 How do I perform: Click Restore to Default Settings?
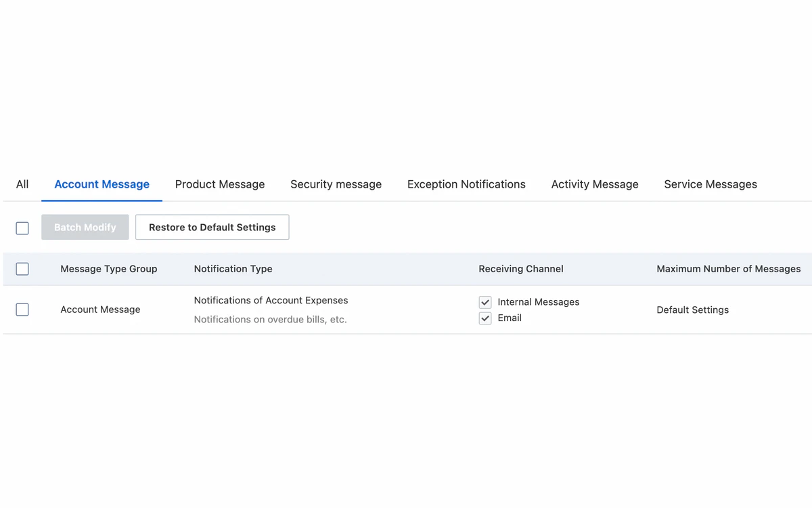click(212, 227)
